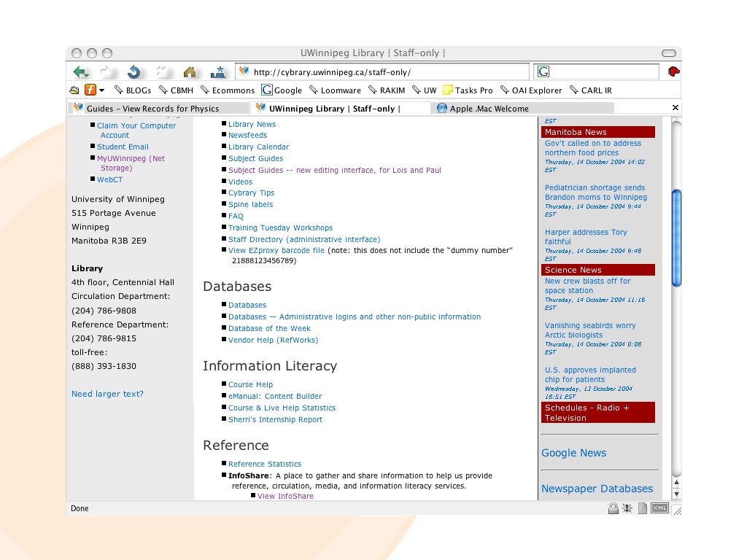
Task: Click the Google search field in toolbar
Action: pos(596,72)
